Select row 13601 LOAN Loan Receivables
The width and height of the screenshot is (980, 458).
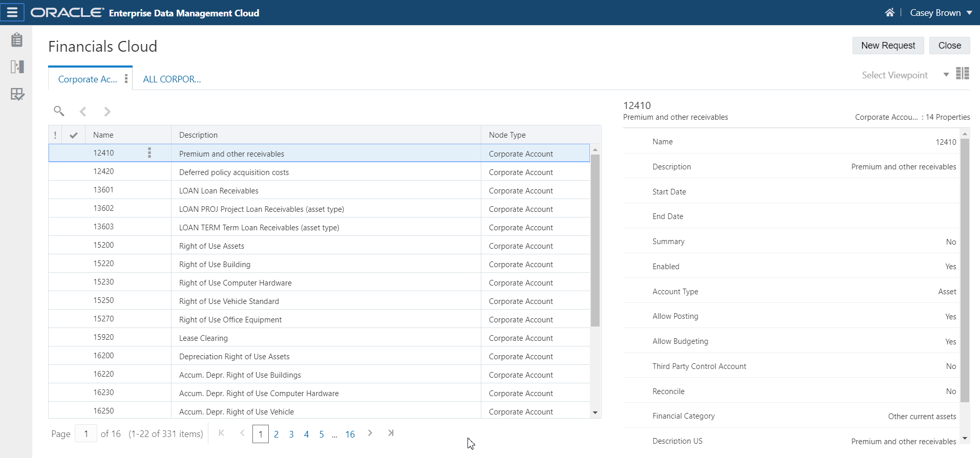pos(319,190)
